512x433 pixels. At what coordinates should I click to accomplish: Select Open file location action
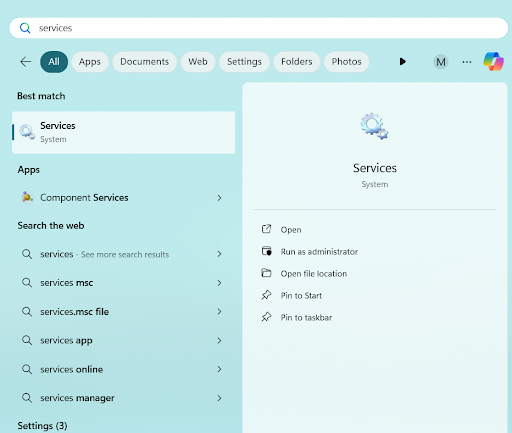point(314,274)
